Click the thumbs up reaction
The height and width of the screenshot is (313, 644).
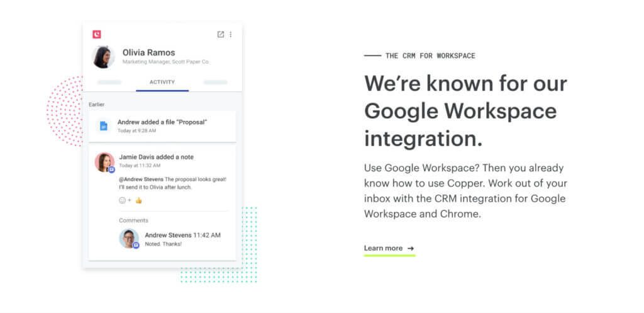(x=139, y=200)
